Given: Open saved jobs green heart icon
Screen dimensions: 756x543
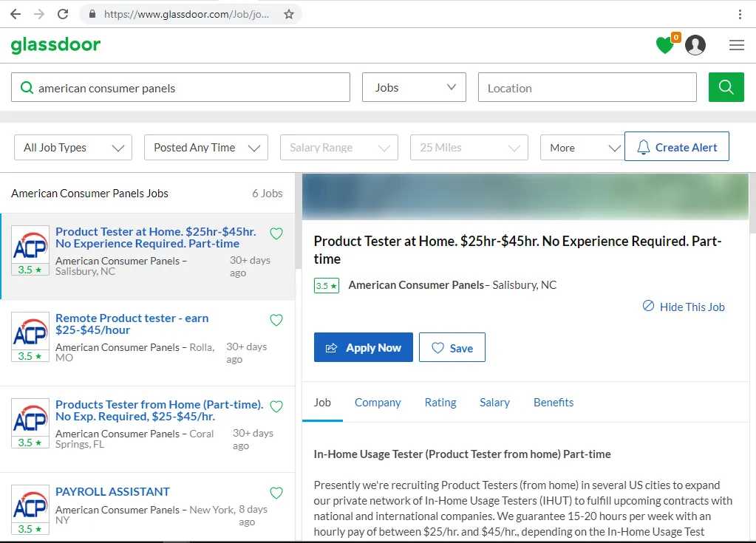Looking at the screenshot, I should [x=665, y=45].
